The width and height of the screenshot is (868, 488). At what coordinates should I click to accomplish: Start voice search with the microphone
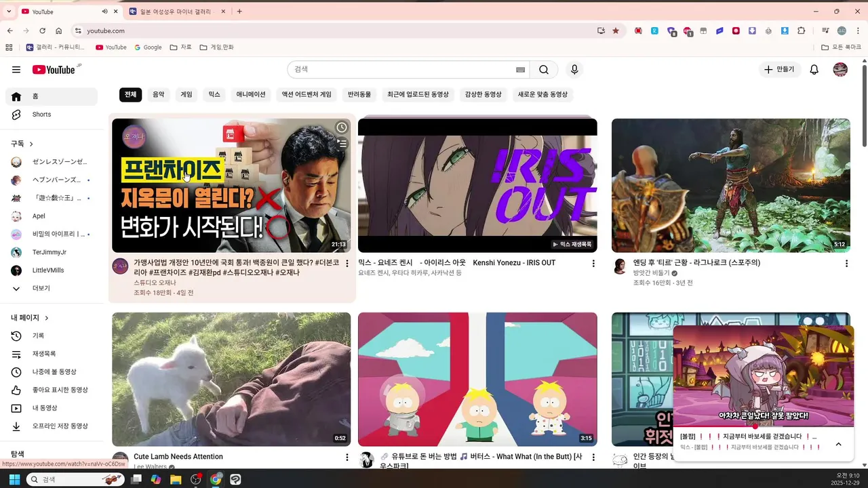point(574,70)
